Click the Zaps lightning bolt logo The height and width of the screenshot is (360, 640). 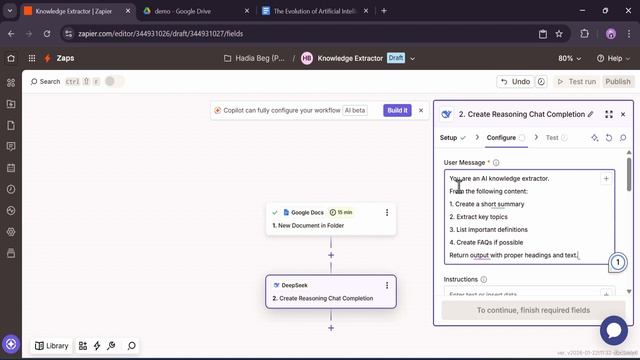[48, 58]
